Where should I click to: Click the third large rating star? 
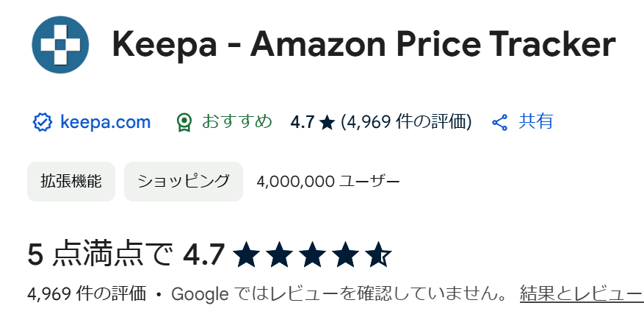pos(313,256)
